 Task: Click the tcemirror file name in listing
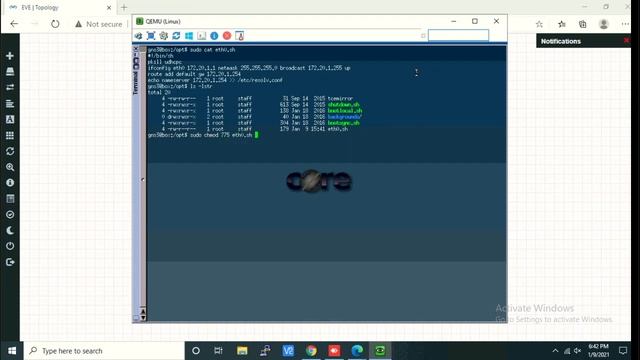pyautogui.click(x=340, y=98)
